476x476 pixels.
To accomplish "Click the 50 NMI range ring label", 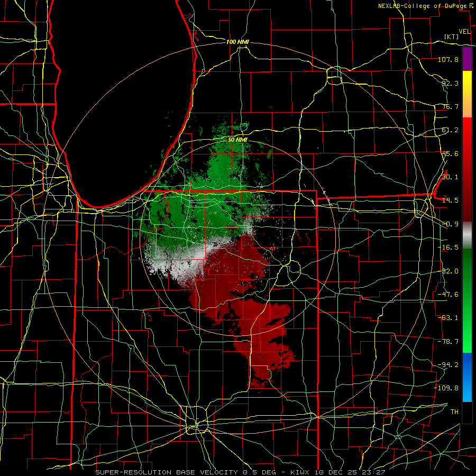I will (x=237, y=140).
